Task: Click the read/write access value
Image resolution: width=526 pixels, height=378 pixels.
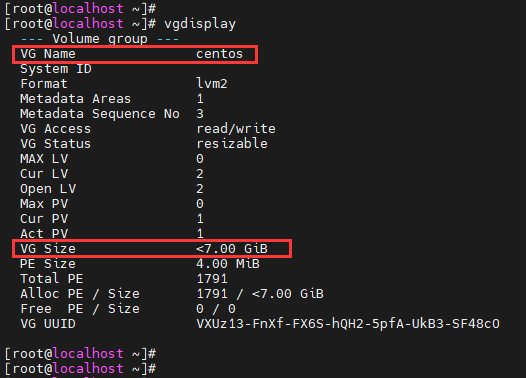Action: (236, 129)
